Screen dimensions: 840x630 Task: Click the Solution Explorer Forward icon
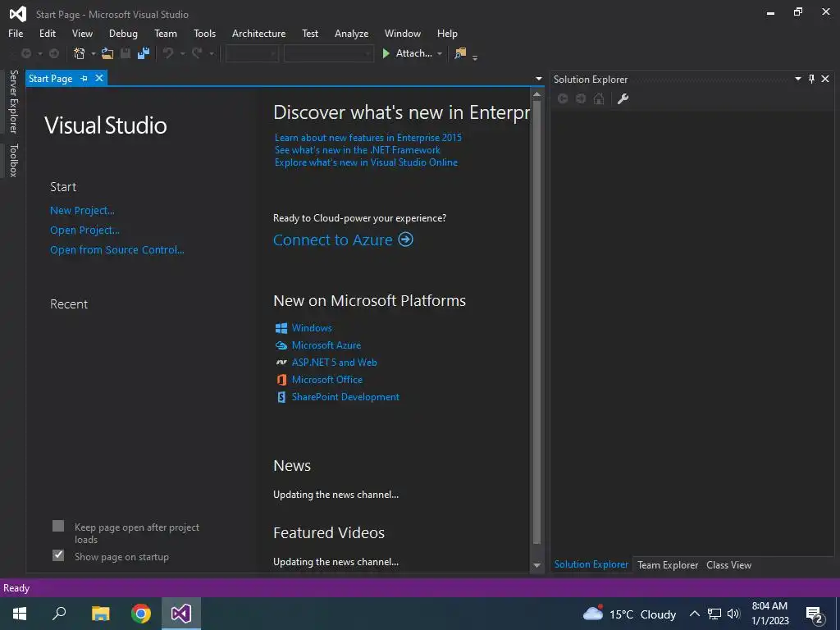coord(581,98)
